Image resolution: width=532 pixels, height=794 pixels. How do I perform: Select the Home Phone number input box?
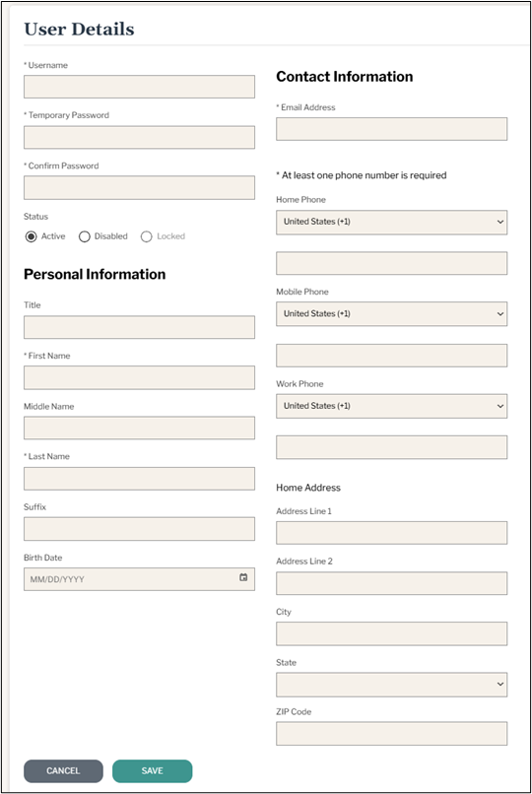[x=391, y=263]
